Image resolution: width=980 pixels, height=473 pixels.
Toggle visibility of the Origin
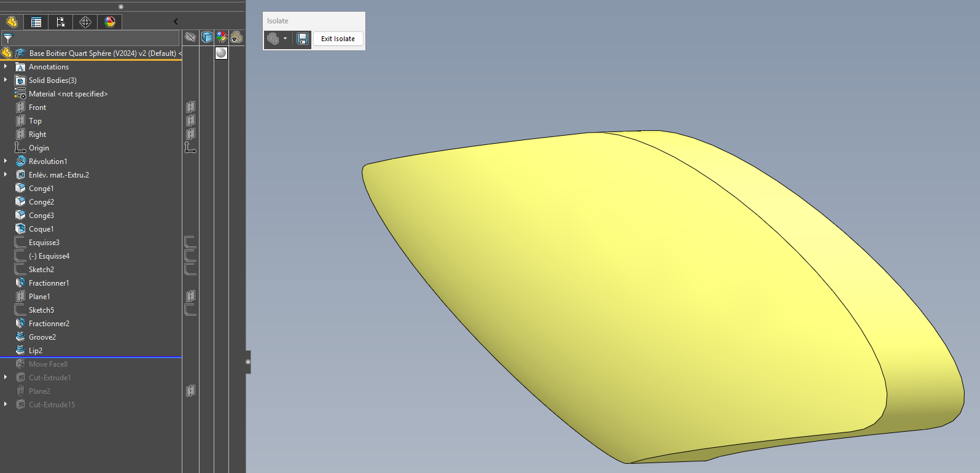pyautogui.click(x=190, y=148)
